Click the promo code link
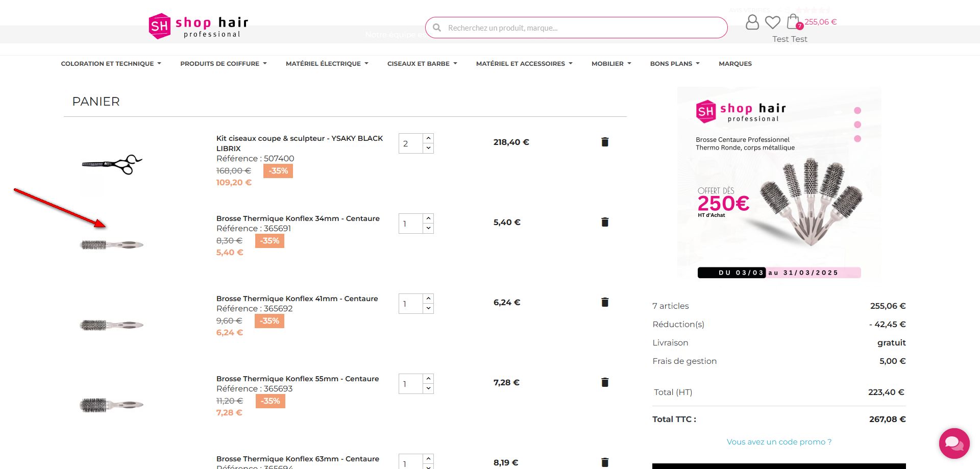This screenshot has width=980, height=469. pyautogui.click(x=779, y=442)
